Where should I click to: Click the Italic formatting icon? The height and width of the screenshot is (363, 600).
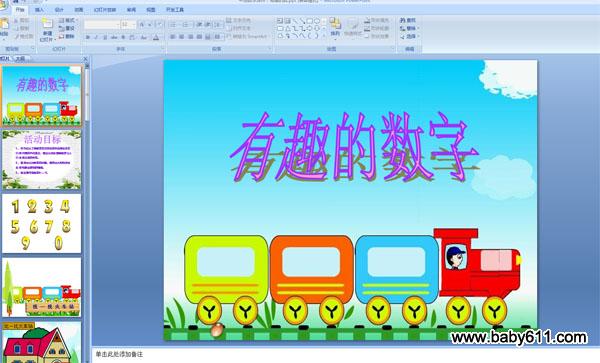point(96,37)
